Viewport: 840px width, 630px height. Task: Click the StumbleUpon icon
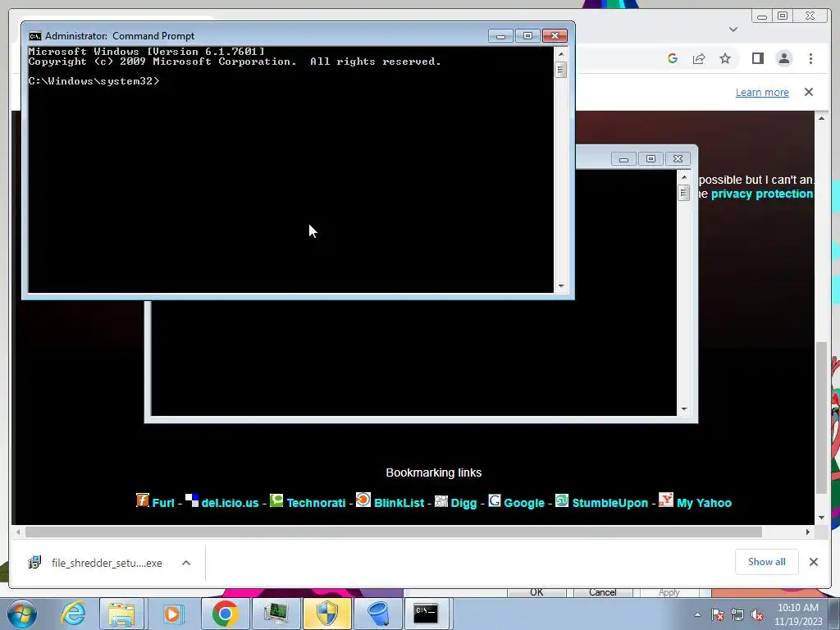point(562,500)
